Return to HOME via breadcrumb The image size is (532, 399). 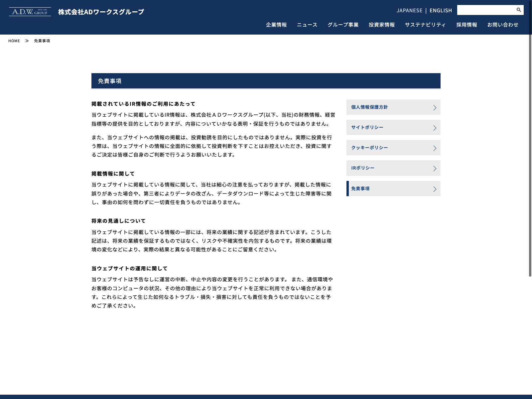[14, 41]
